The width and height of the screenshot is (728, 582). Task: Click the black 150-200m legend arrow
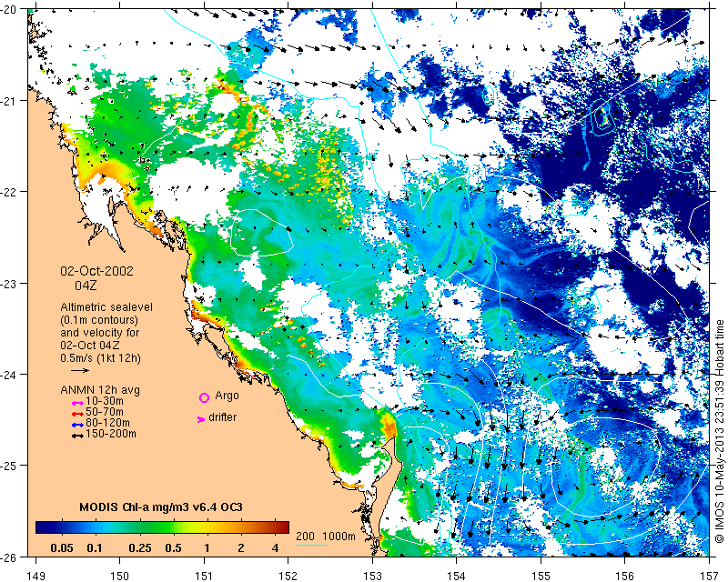[77, 436]
